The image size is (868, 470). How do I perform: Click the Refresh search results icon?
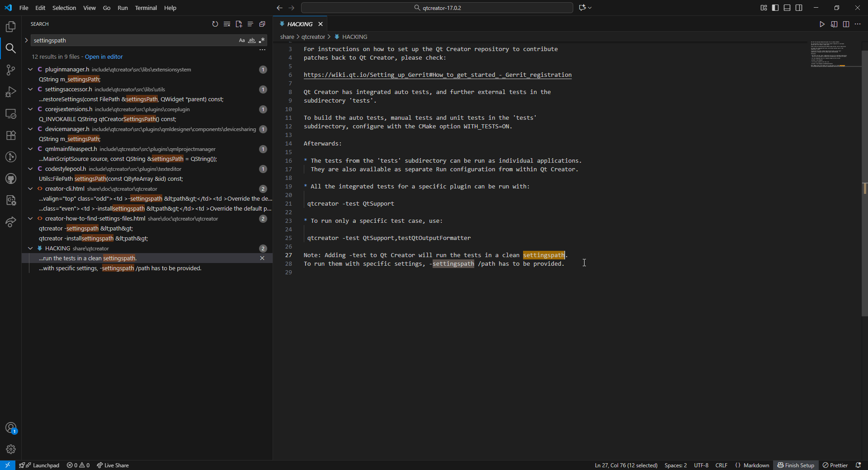(x=215, y=24)
